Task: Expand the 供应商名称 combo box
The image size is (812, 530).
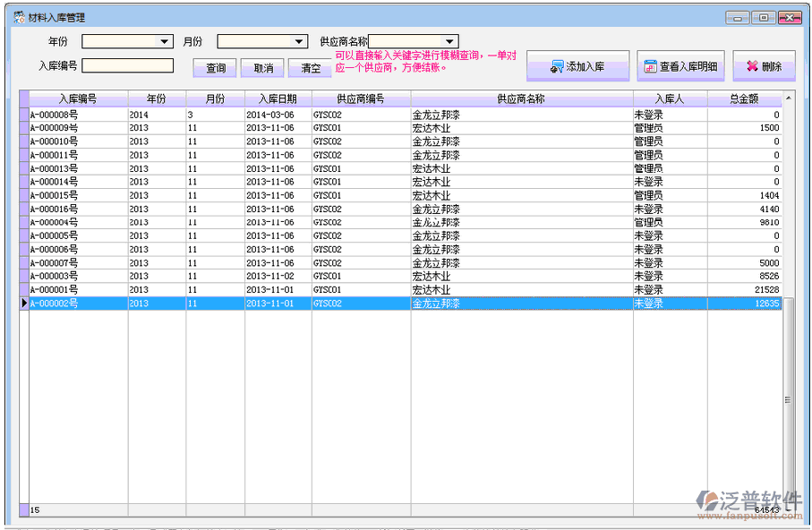Action: (x=450, y=41)
